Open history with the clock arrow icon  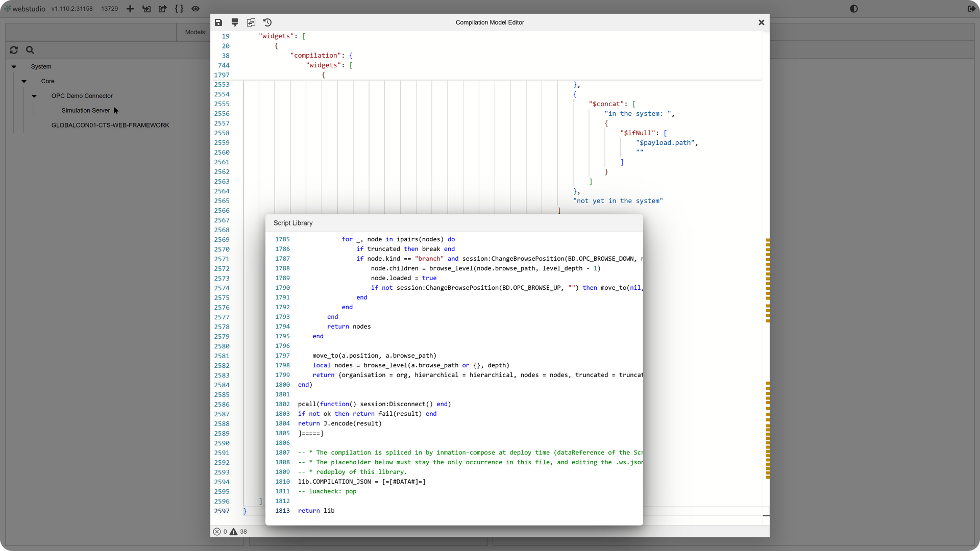[x=267, y=22]
